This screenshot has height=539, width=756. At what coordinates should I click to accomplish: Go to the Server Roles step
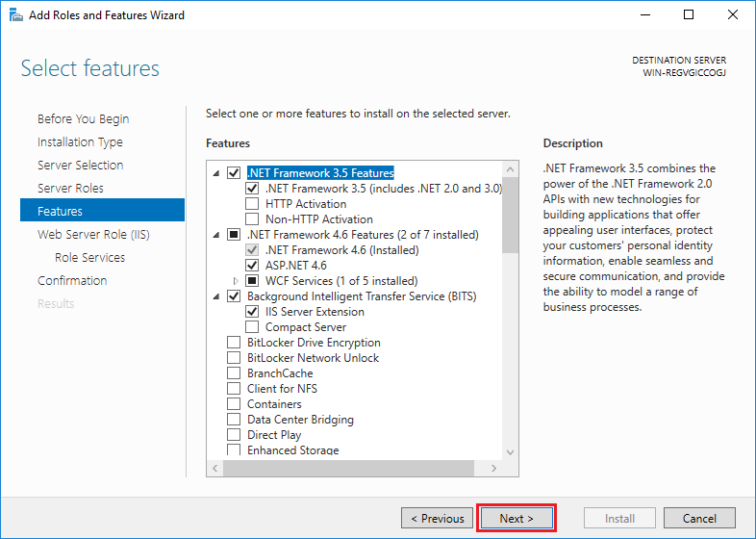[x=70, y=188]
